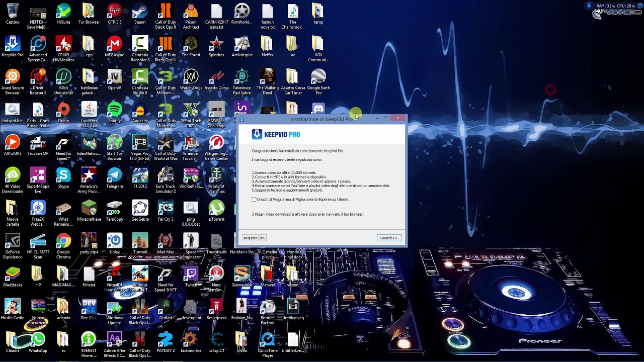Image resolution: width=644 pixels, height=362 pixels.
Task: Select the Euro Truck Simulator 2 icon
Action: [x=166, y=175]
